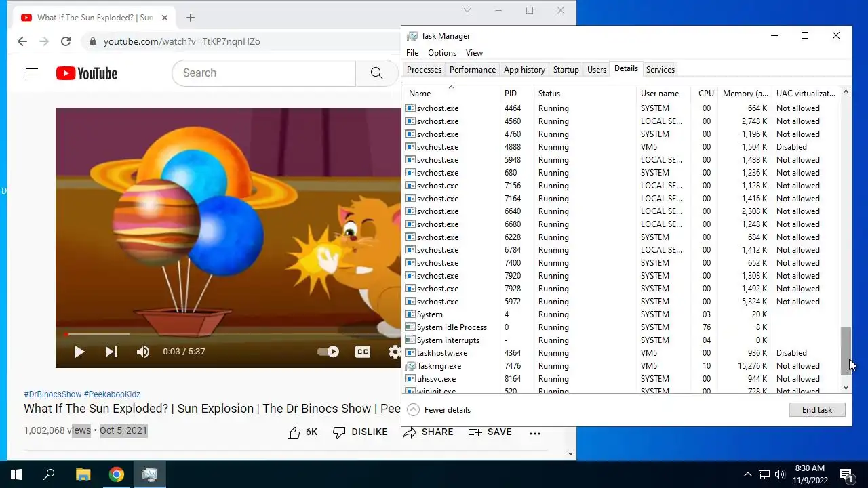The height and width of the screenshot is (488, 868).
Task: Sort by Memory column header
Action: click(x=745, y=94)
